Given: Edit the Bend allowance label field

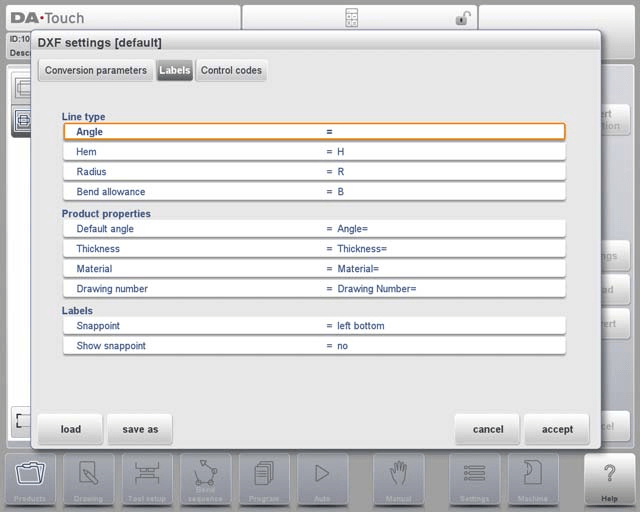Looking at the screenshot, I should click(x=314, y=192).
